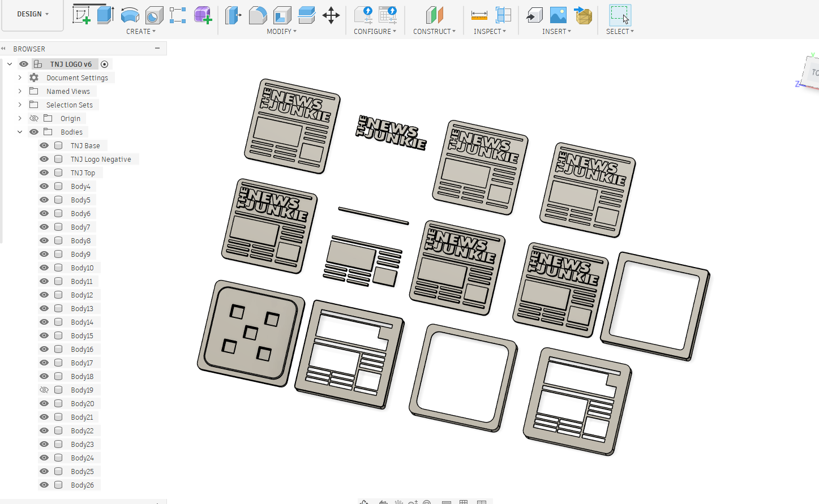Activate the TNJ LOGO v6 component radio button
Viewport: 819px width, 504px height.
click(104, 64)
